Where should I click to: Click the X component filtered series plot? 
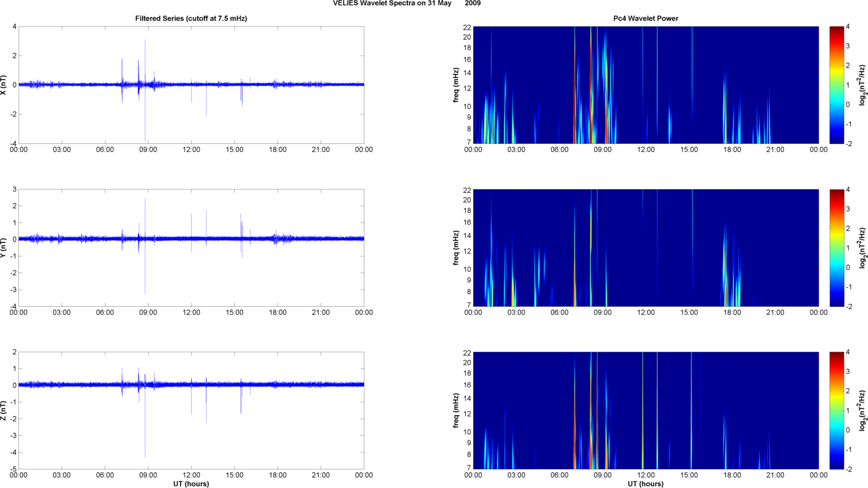(x=191, y=85)
